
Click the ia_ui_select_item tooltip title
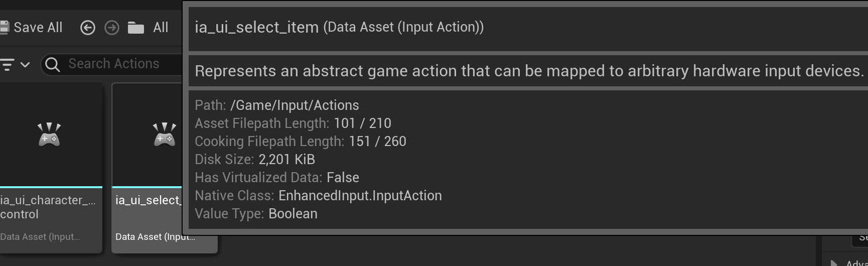(x=256, y=27)
